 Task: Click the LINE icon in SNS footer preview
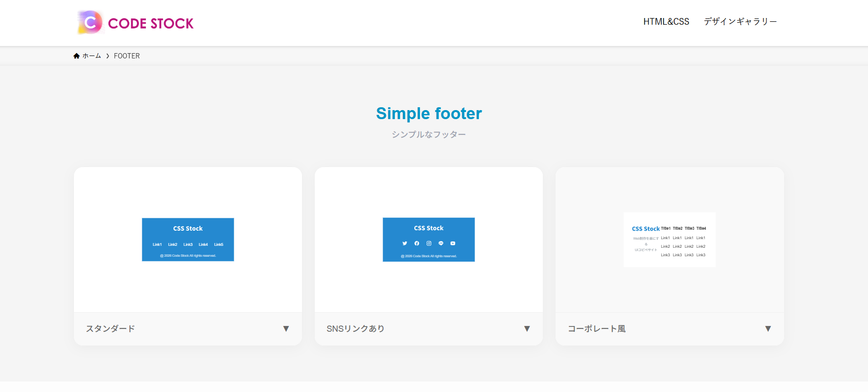(441, 243)
